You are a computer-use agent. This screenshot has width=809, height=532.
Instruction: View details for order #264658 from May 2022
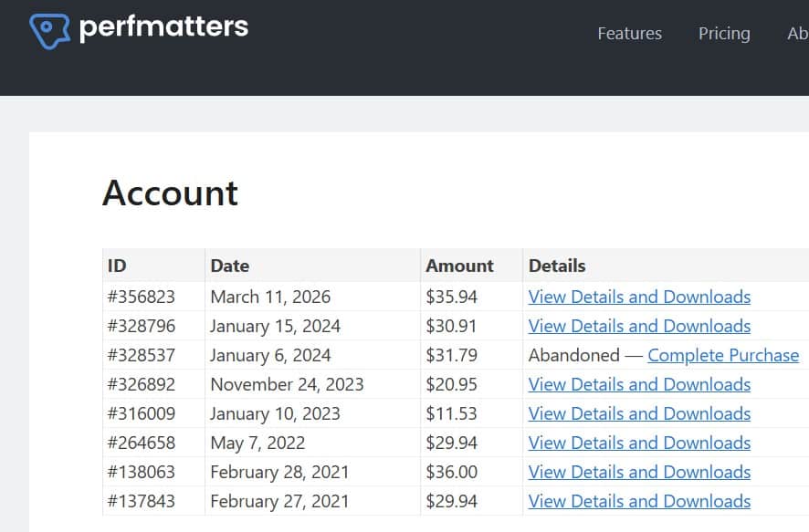point(639,443)
